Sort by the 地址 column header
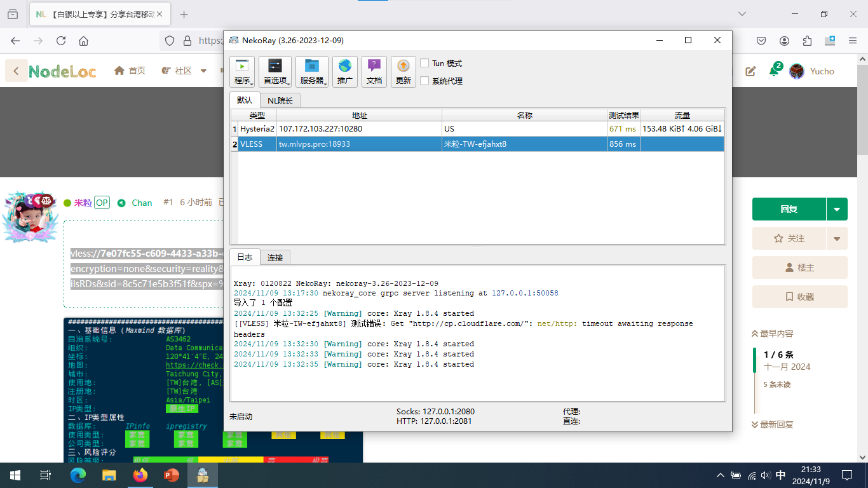The width and height of the screenshot is (868, 488). [360, 116]
